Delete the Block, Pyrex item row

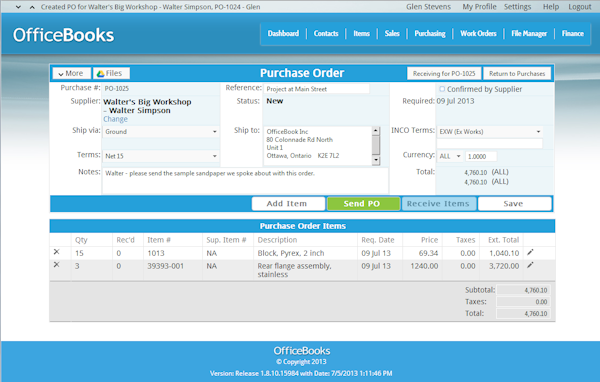point(57,252)
